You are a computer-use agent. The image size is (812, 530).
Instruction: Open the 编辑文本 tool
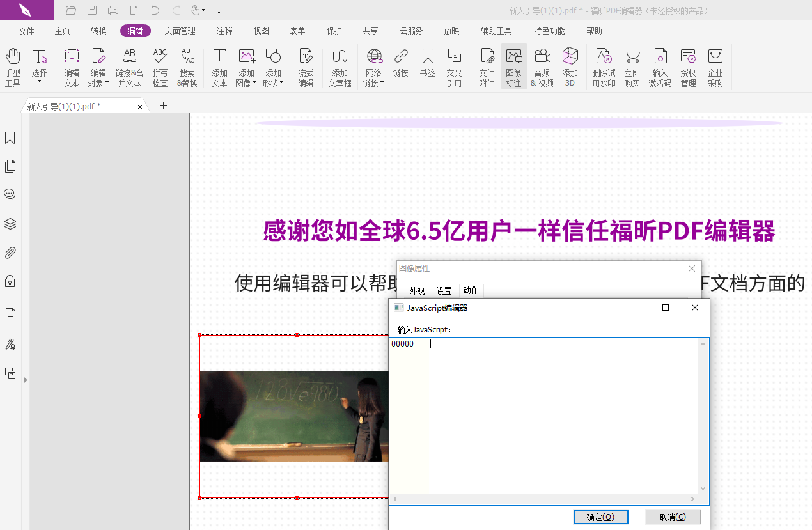71,66
